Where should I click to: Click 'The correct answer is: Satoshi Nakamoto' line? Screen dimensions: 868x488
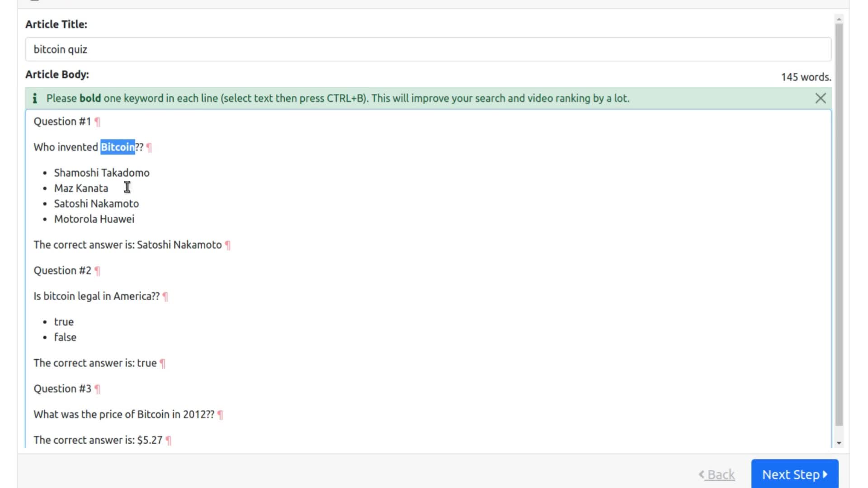[127, 245]
